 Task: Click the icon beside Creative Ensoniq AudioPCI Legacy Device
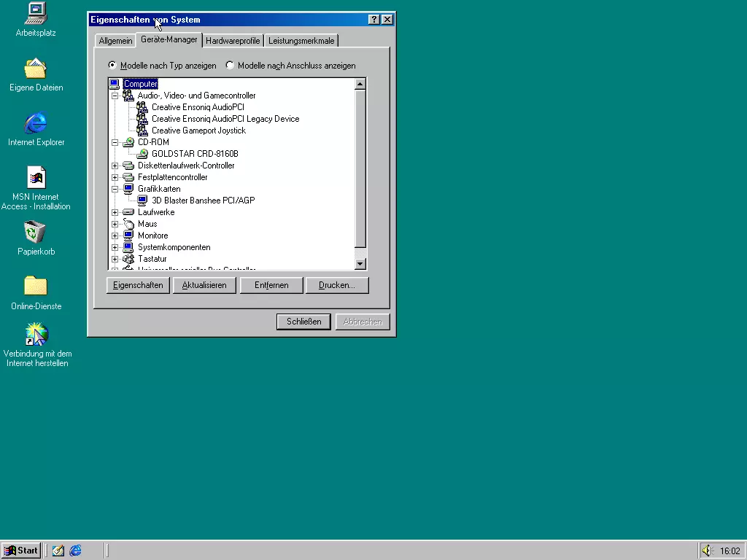[x=142, y=119]
